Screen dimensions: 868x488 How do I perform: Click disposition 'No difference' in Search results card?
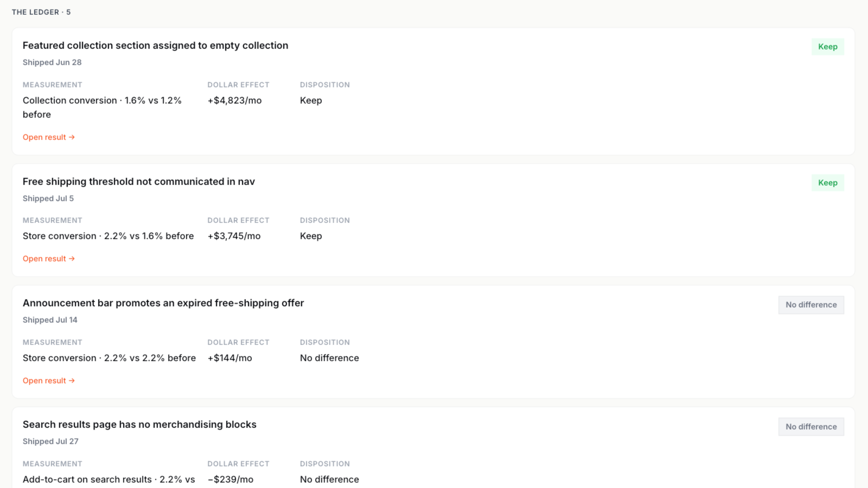tap(329, 480)
